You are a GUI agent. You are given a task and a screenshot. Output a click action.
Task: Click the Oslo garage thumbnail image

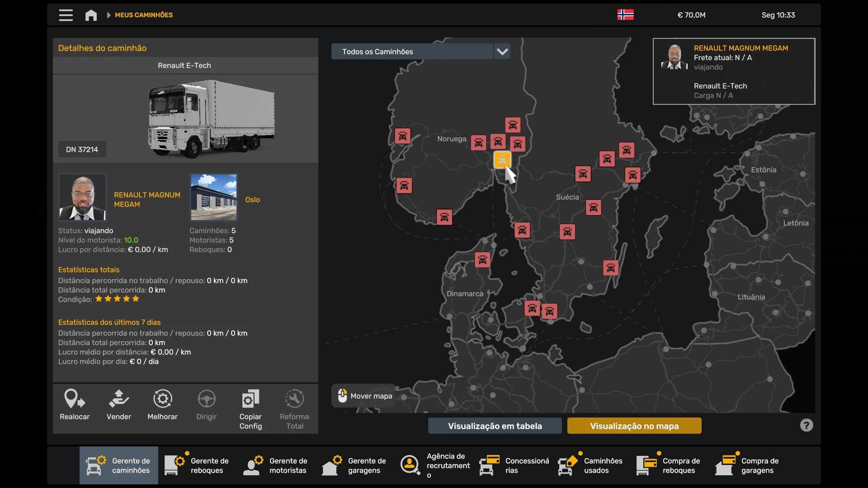213,197
